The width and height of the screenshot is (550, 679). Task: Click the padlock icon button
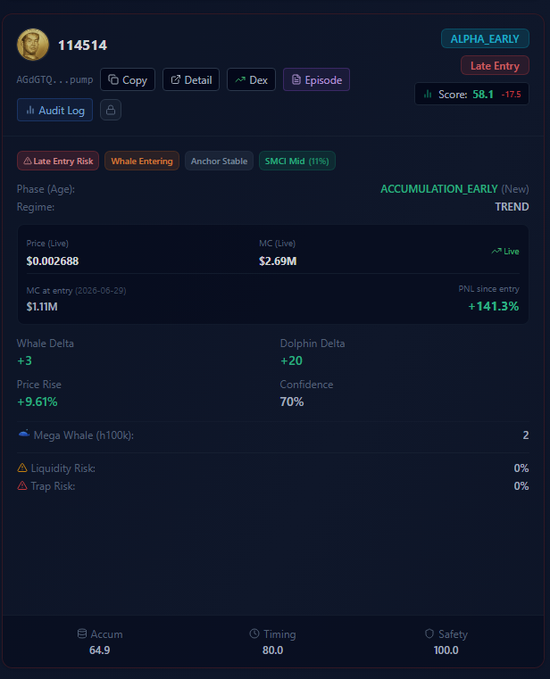click(x=111, y=110)
